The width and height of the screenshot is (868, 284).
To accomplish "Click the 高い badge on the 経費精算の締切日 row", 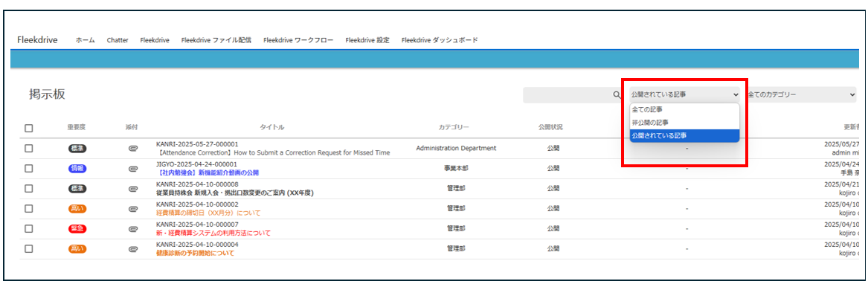I will [78, 209].
